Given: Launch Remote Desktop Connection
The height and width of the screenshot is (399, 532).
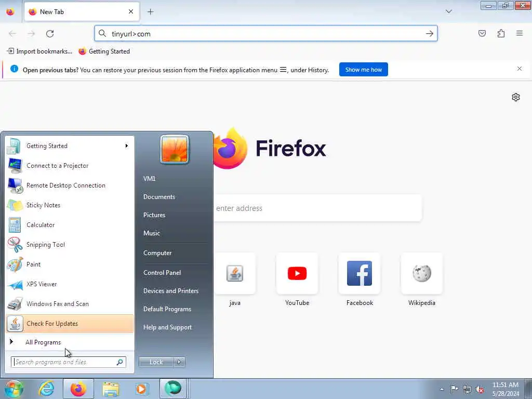Looking at the screenshot, I should click(x=70, y=185).
